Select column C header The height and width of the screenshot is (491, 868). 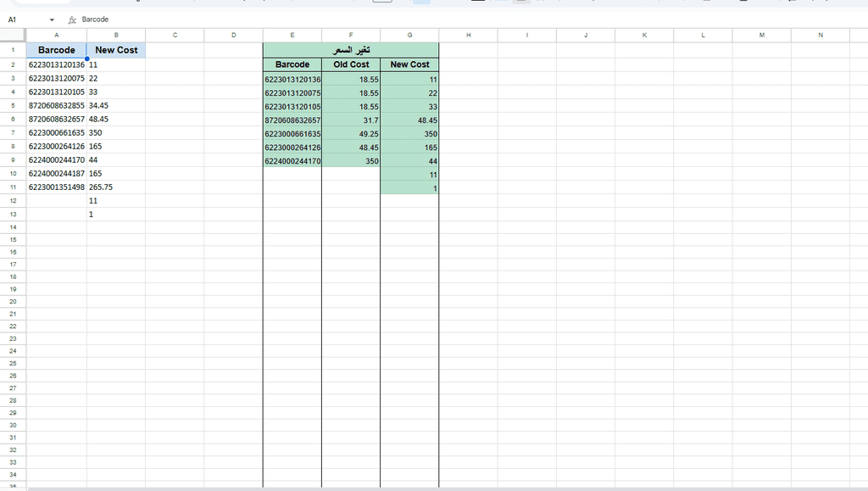[175, 36]
